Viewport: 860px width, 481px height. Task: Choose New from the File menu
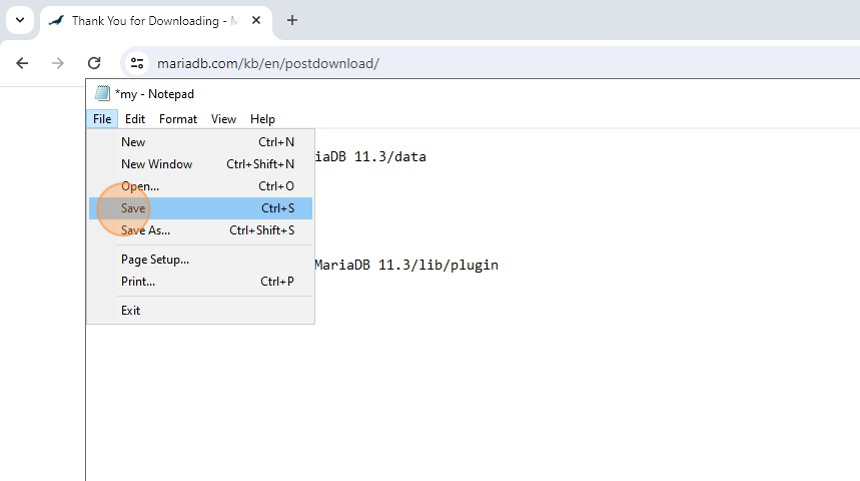[x=201, y=142]
